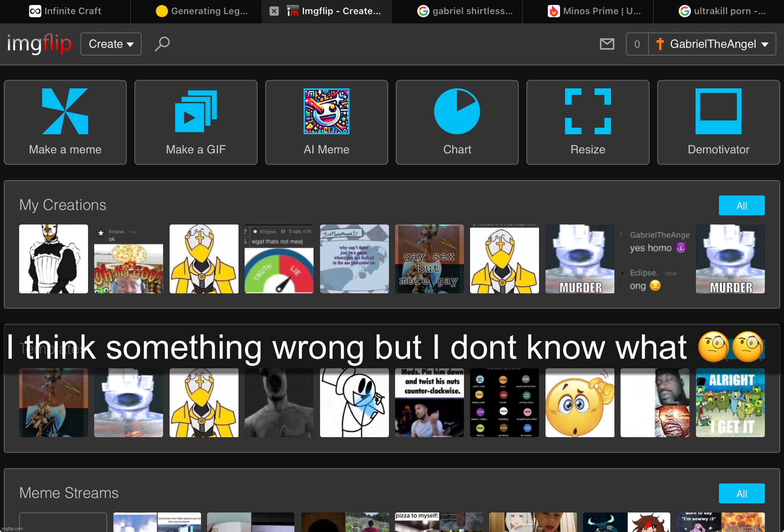Switch to the gabriel shirtless Google tab
The image size is (784, 532).
click(x=457, y=11)
